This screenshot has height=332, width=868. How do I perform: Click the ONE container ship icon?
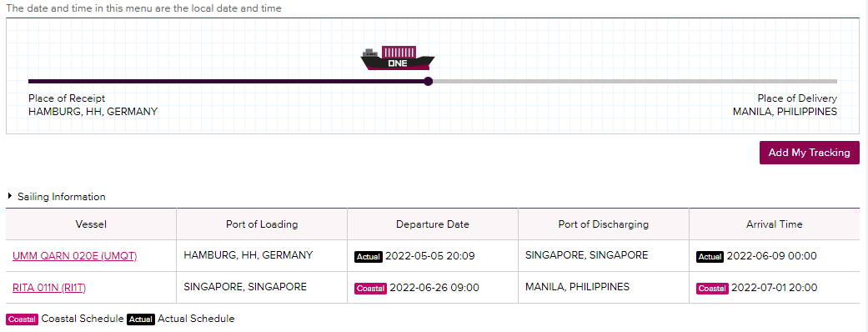(398, 58)
